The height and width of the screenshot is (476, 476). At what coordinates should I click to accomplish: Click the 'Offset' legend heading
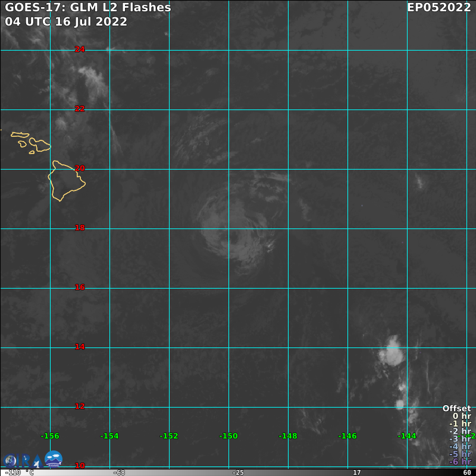coord(456,408)
